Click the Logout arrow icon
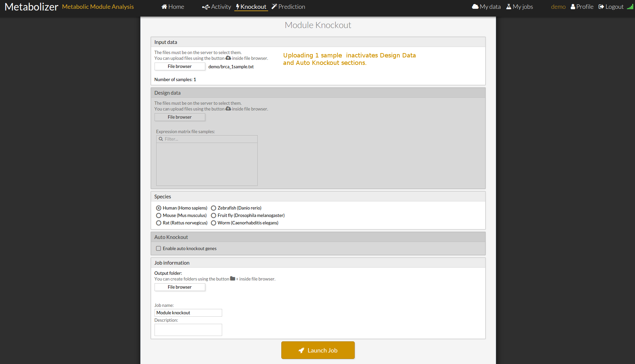Viewport: 635px width, 364px height. tap(601, 7)
